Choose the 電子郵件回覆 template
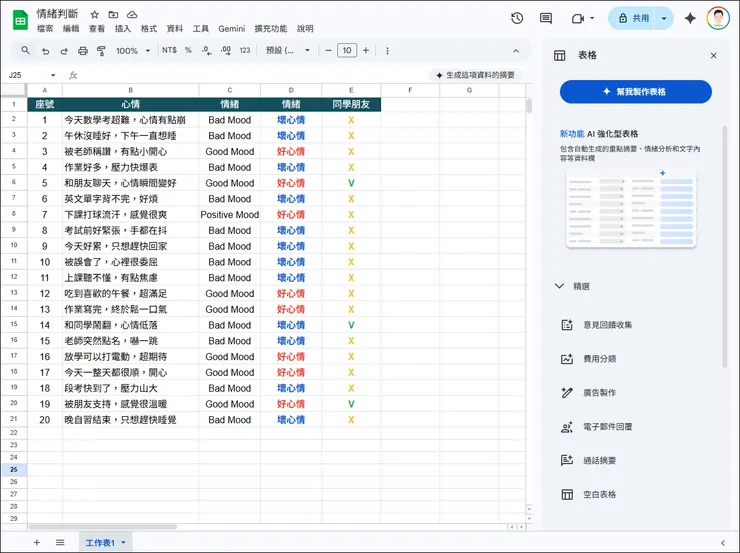The height and width of the screenshot is (553, 740). [597, 427]
